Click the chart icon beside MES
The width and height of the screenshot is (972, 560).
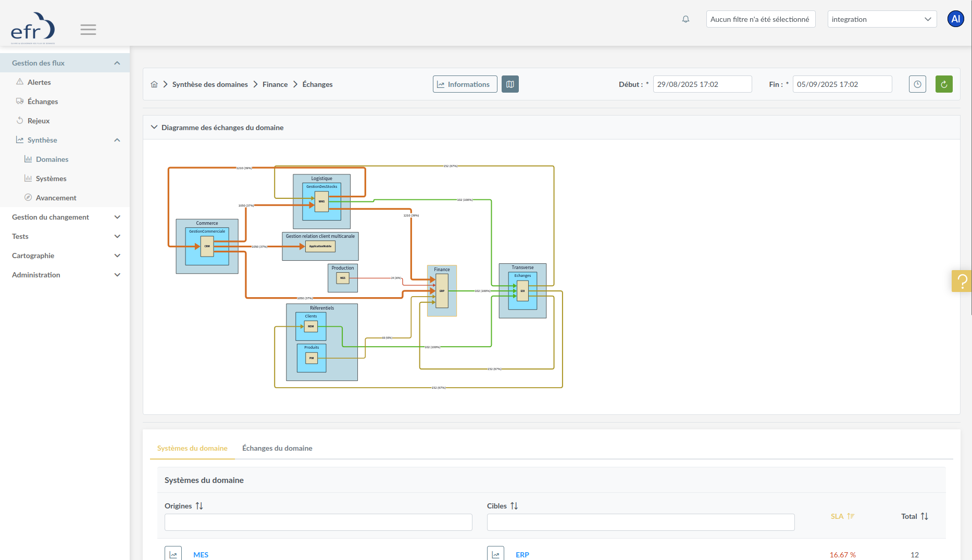[x=173, y=554]
